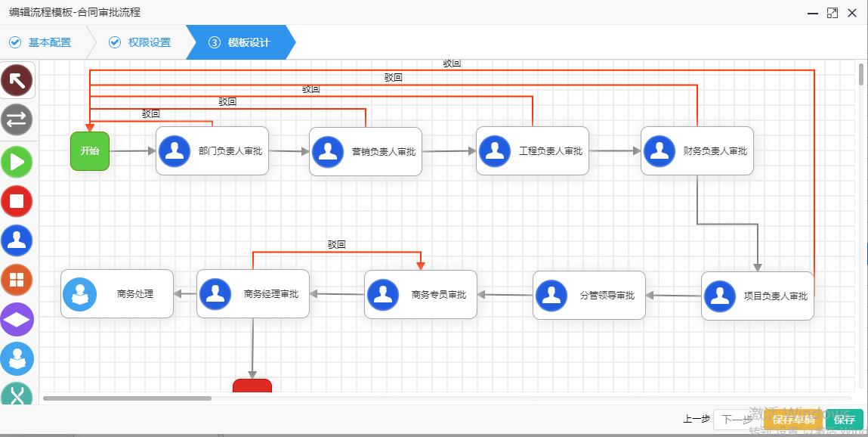Viewport: 868px width, 437px height.
Task: Open the 模板设计 step
Action: (240, 42)
